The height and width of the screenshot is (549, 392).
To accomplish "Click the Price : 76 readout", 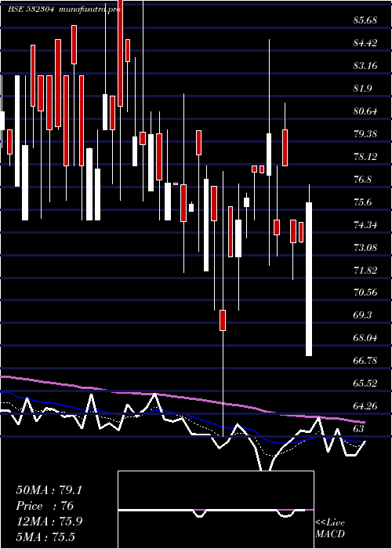I will [x=45, y=506].
